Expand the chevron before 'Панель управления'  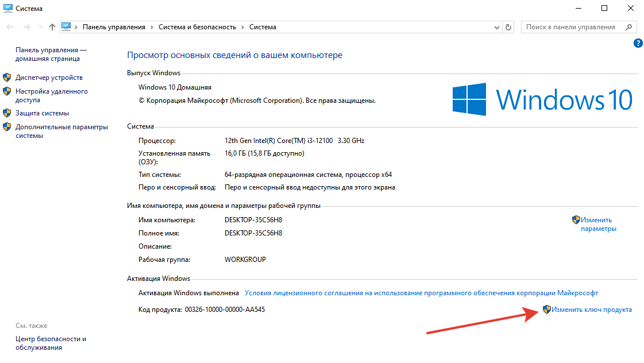tap(76, 27)
